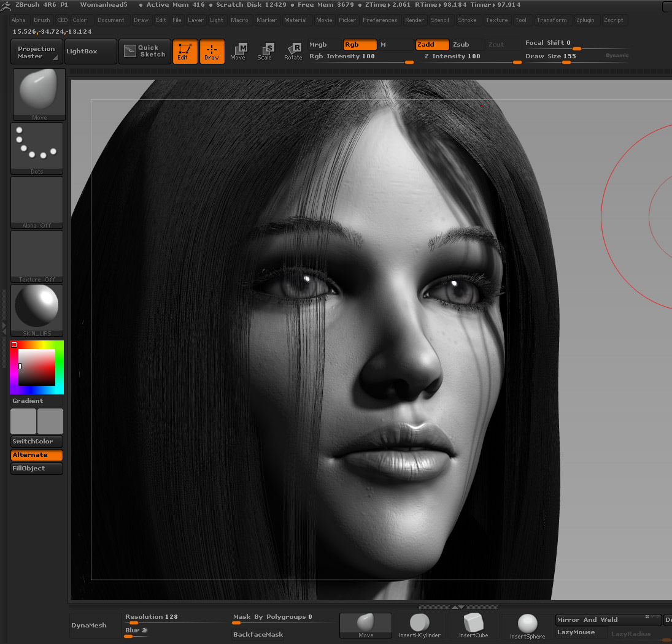Adjust the Rgb Intensity slider
The height and width of the screenshot is (644, 672).
click(361, 58)
